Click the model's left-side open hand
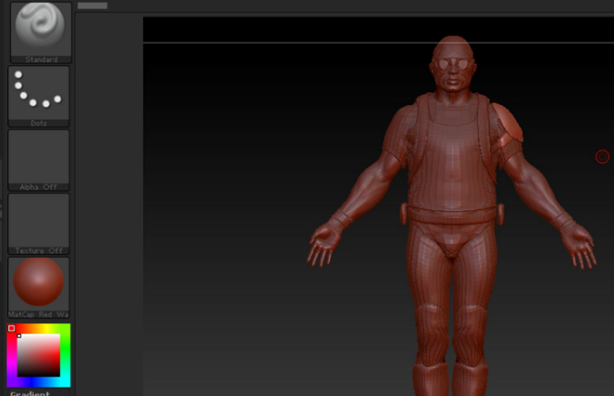Viewport: 614px width, 396px height. point(324,246)
